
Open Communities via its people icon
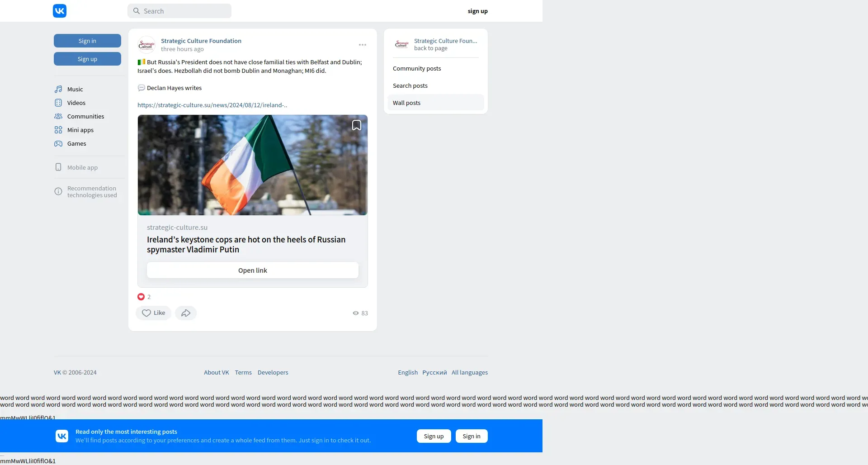58,116
